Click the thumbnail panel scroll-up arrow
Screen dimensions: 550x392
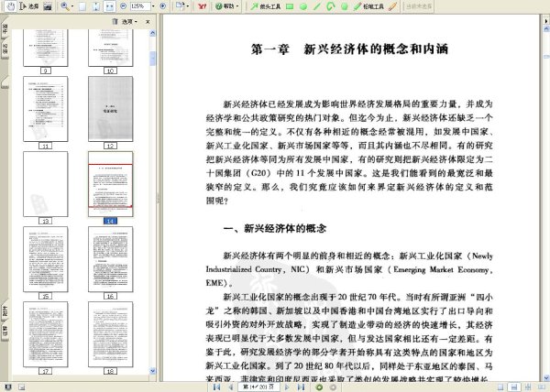click(x=152, y=33)
